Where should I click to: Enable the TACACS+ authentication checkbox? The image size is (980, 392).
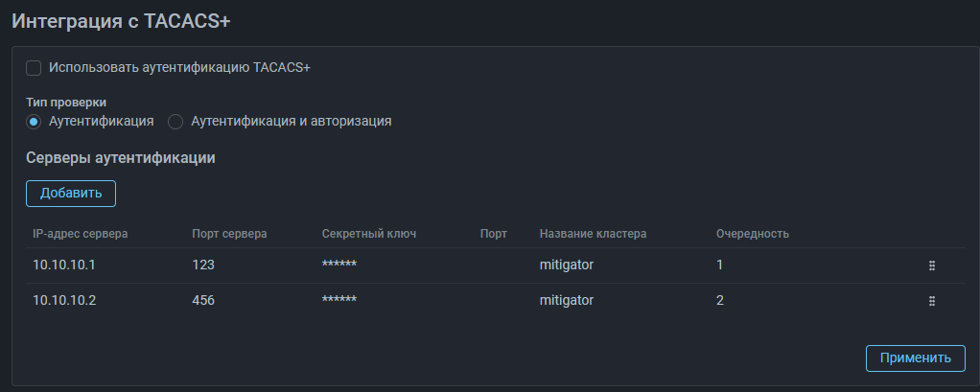pyautogui.click(x=34, y=68)
